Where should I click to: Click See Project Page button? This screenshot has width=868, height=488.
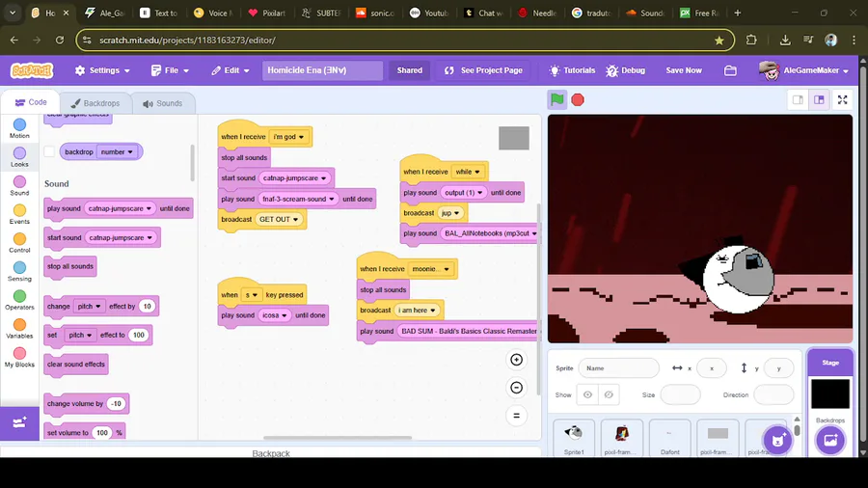click(484, 70)
